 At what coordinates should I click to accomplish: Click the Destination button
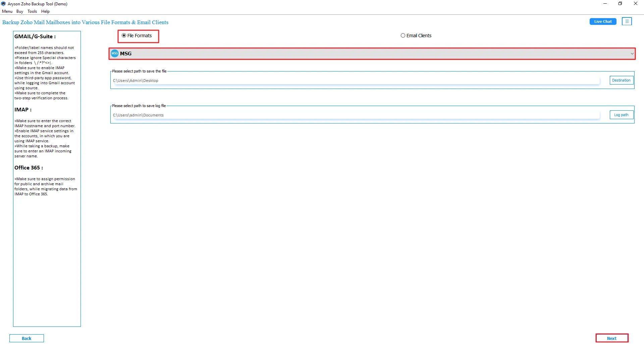point(621,80)
